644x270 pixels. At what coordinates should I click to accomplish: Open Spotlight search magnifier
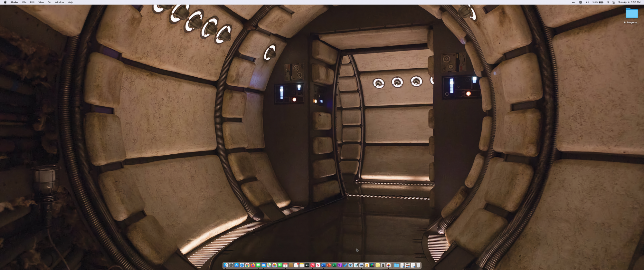608,2
